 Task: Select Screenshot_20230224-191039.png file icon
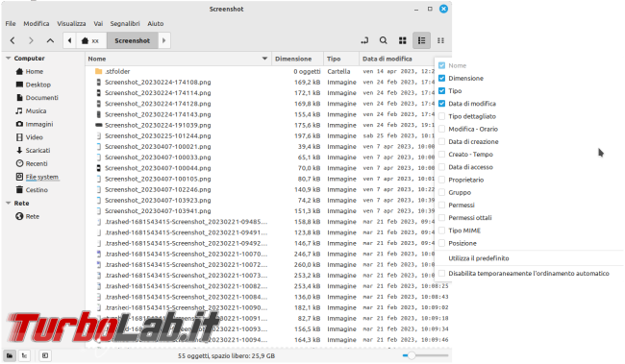(99, 125)
